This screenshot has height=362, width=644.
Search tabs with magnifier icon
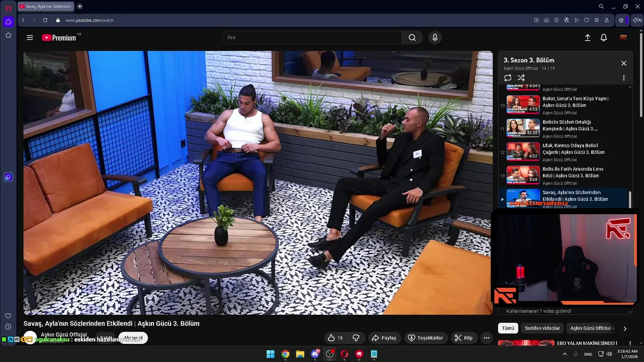[x=601, y=7]
